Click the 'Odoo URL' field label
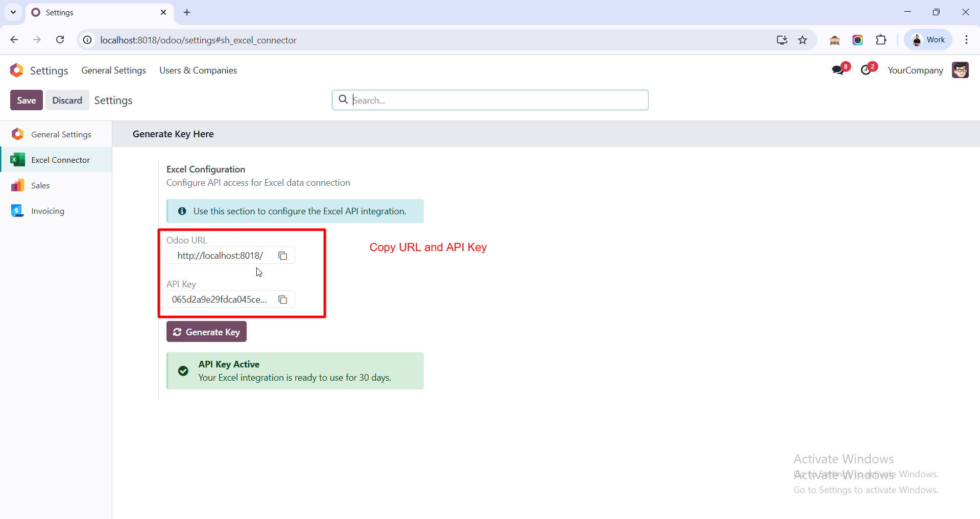Screen dimensions: 980x519 click(187, 240)
